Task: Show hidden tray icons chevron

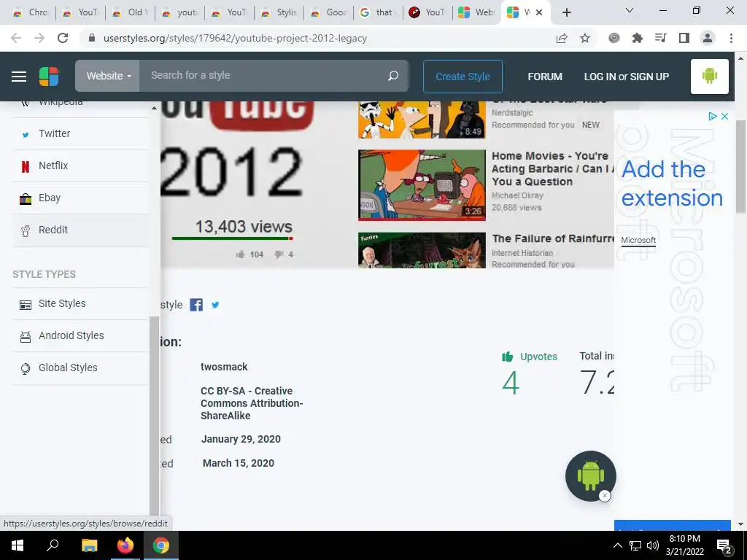Action: tap(617, 545)
